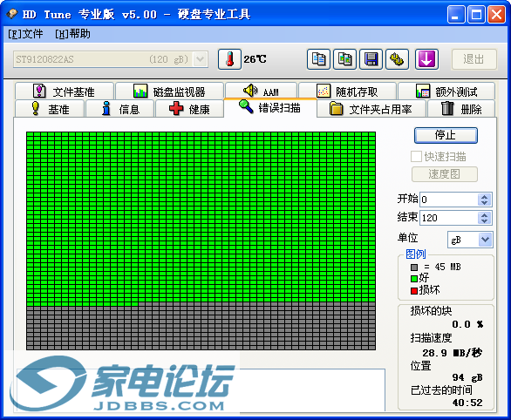
Task: Click the 40:52 elapsed time value
Action: [467, 403]
